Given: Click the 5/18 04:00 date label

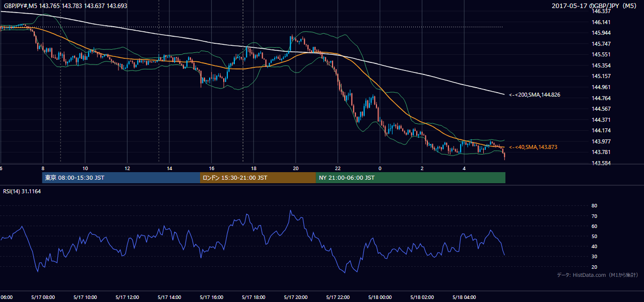Looking at the screenshot, I should click(x=464, y=297).
